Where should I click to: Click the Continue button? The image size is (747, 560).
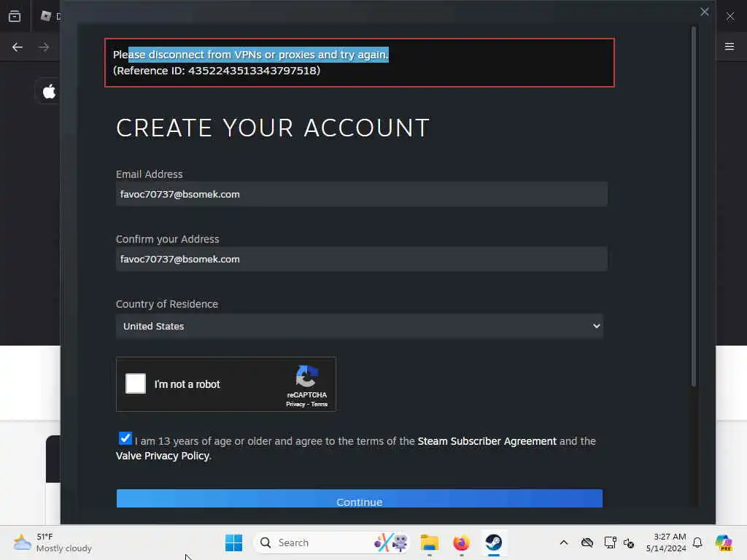359,499
